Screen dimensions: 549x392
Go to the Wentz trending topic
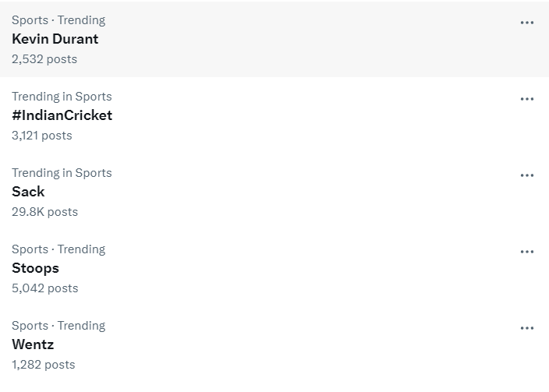pyautogui.click(x=33, y=344)
